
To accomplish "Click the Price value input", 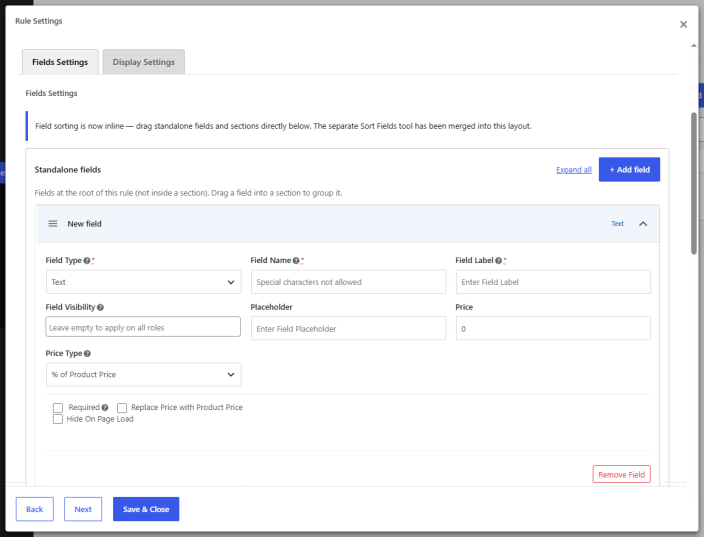I will click(x=553, y=328).
